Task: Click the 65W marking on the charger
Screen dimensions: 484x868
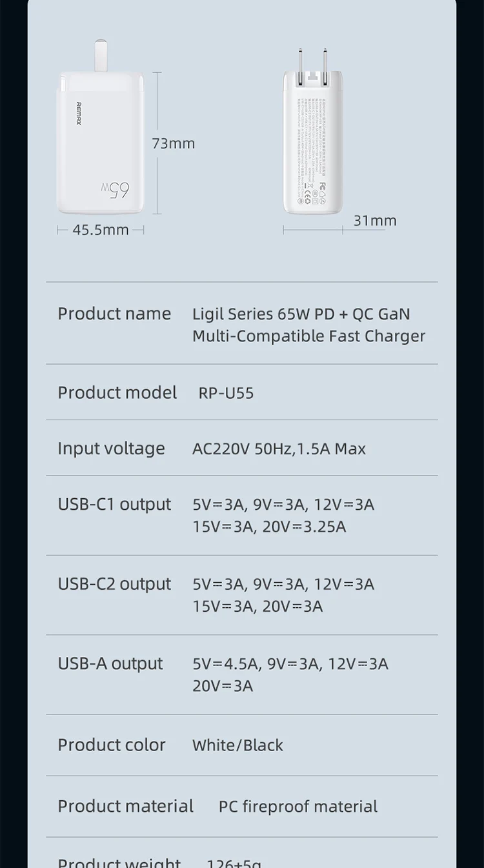Action: click(x=116, y=190)
